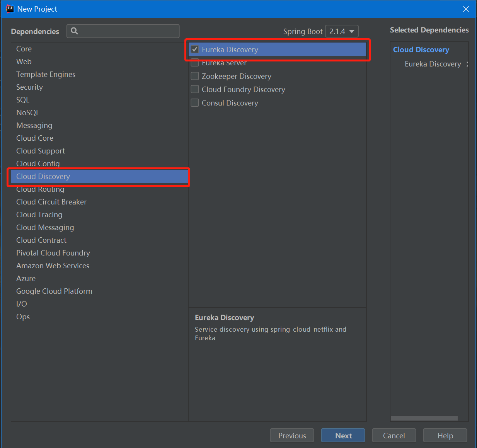Screen dimensions: 477x448
Task: Cancel the New Project wizard
Action: tap(394, 436)
